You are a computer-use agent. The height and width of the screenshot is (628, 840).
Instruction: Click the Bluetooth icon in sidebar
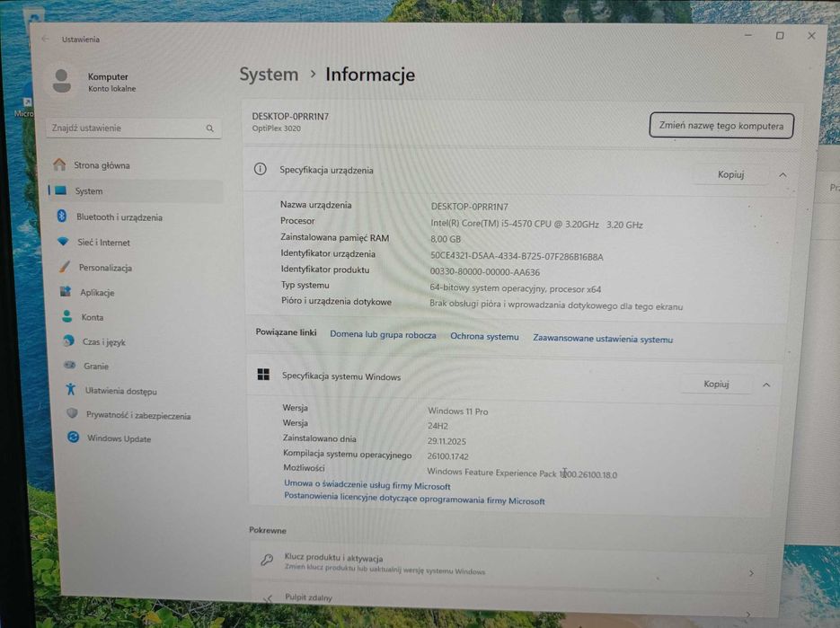[62, 216]
